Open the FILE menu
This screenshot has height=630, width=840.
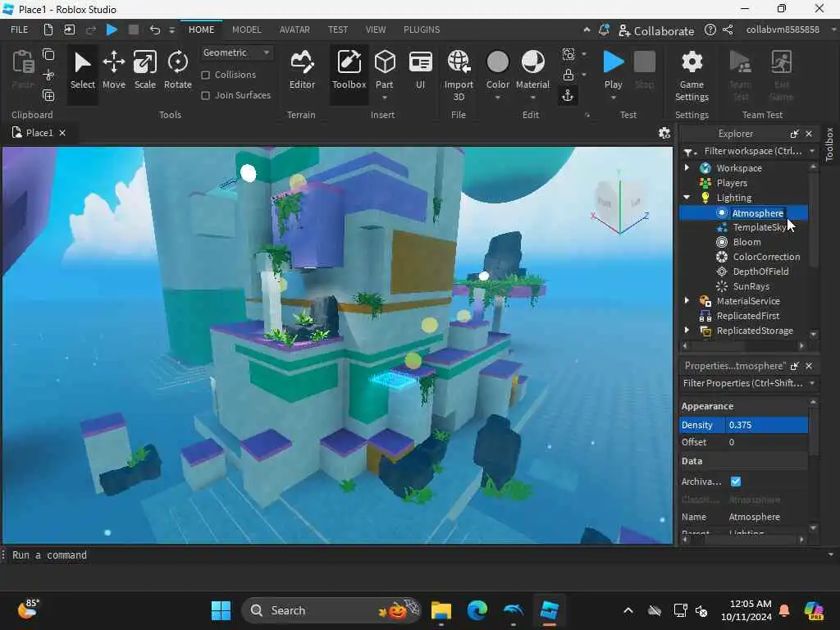click(x=20, y=30)
